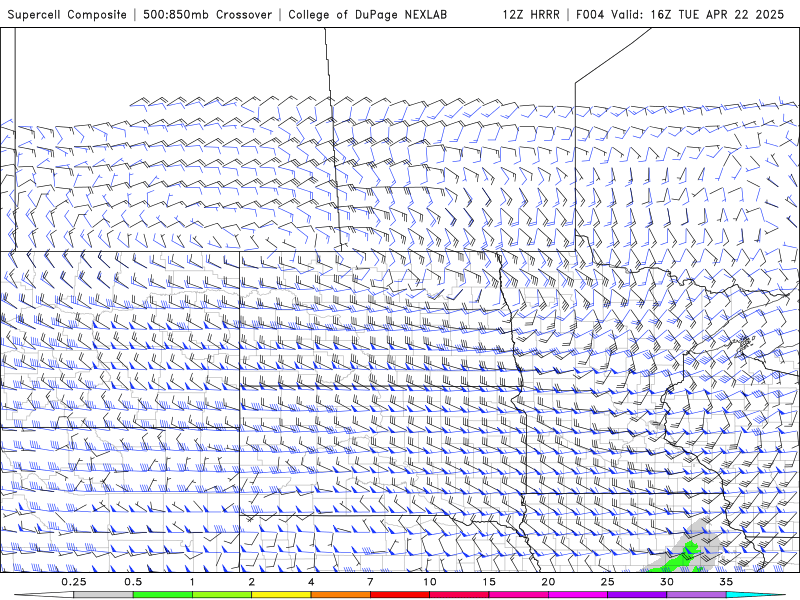Select the red 7–10 color bar segment

(399, 595)
